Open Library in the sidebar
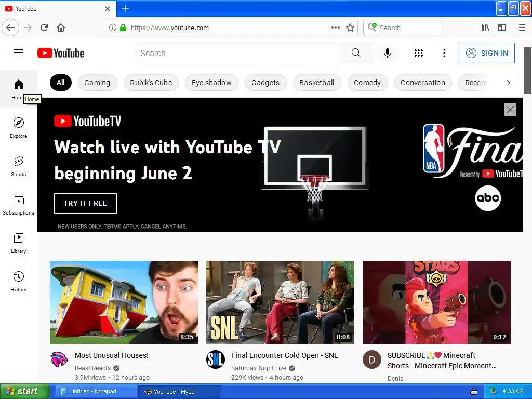Screen dimensions: 532x399 pyautogui.click(x=19, y=243)
